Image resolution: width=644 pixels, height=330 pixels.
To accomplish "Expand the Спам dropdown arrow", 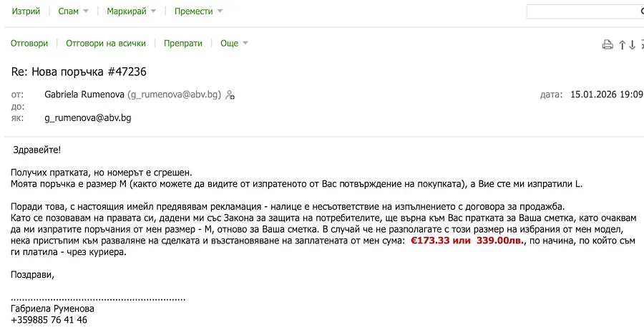I will point(86,11).
